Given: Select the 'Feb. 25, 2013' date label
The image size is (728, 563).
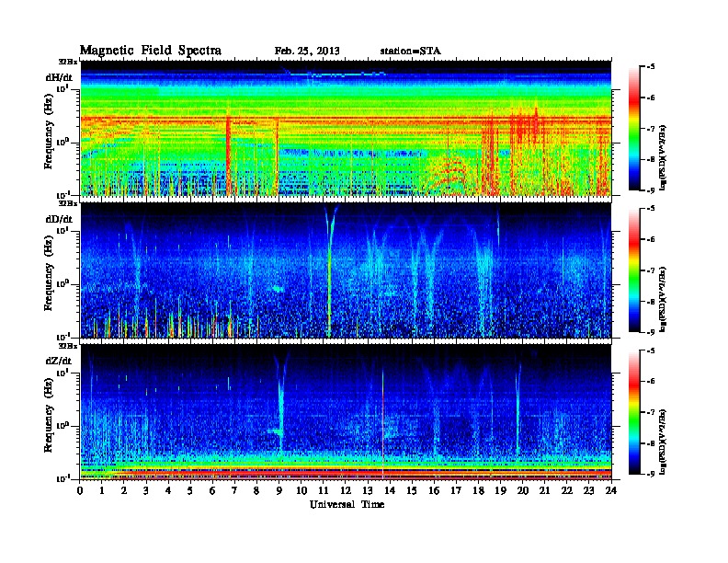Looking at the screenshot, I should [x=307, y=52].
